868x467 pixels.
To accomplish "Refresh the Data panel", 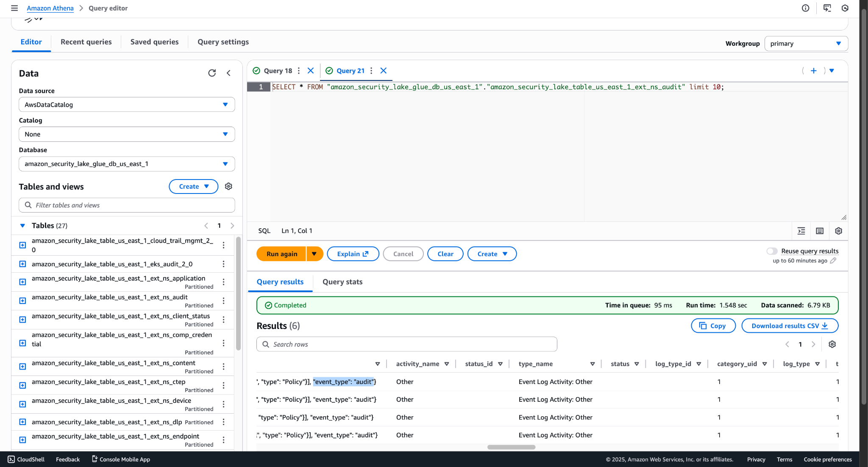I will click(212, 73).
